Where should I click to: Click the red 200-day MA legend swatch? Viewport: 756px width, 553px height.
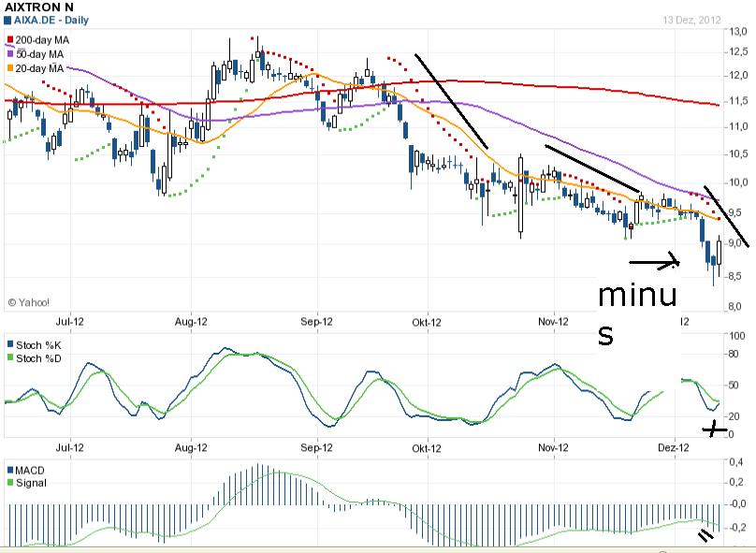(10, 39)
